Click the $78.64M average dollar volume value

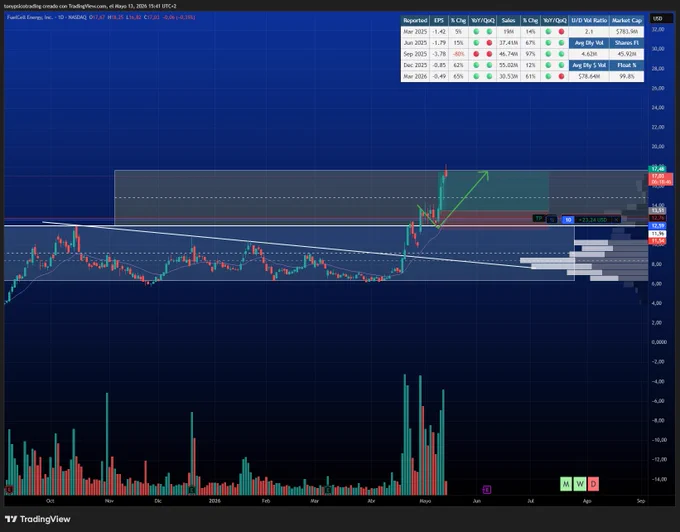pos(588,76)
